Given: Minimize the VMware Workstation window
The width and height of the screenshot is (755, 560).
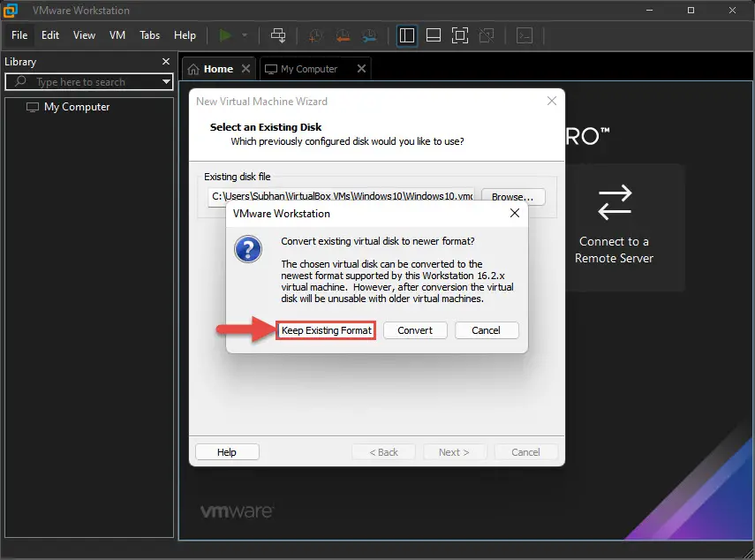Looking at the screenshot, I should [x=650, y=10].
